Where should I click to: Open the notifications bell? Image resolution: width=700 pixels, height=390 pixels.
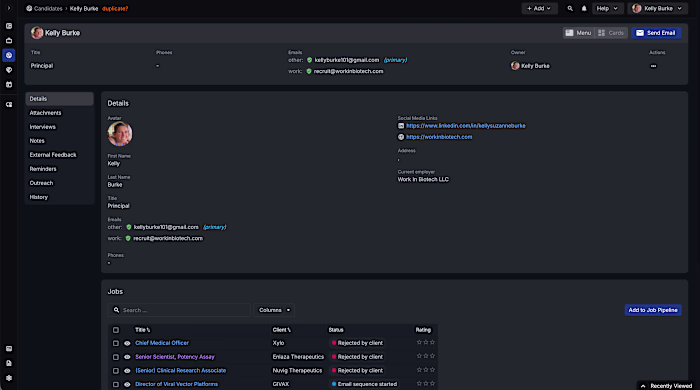click(x=584, y=8)
